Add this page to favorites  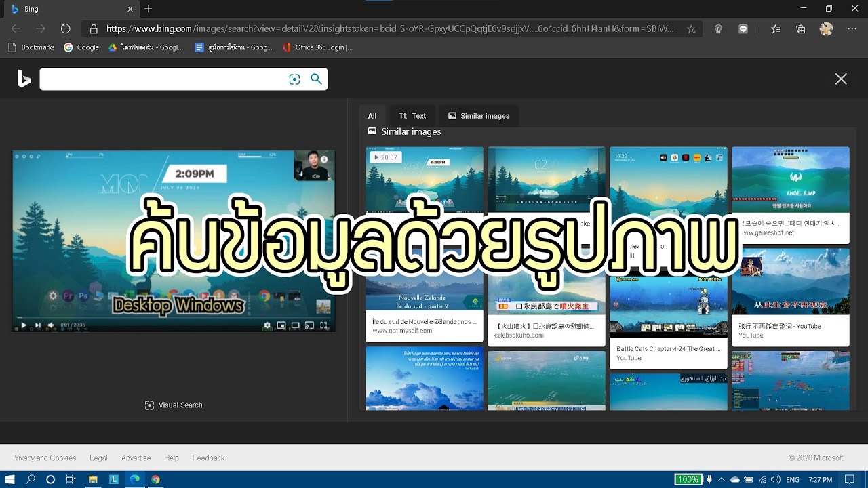[x=691, y=29]
